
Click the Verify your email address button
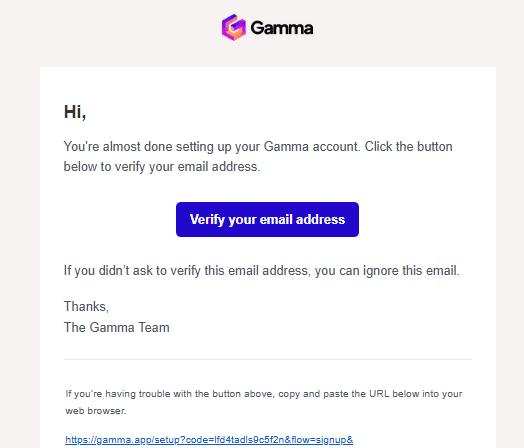[267, 219]
